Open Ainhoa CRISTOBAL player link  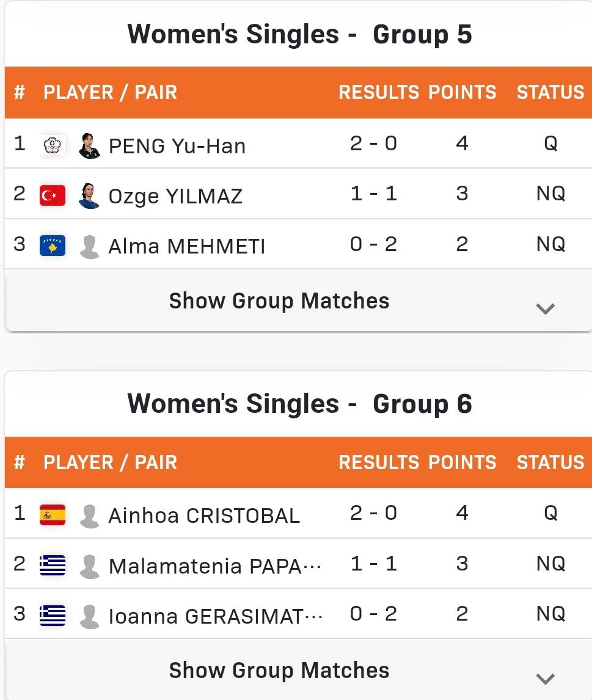point(205,516)
